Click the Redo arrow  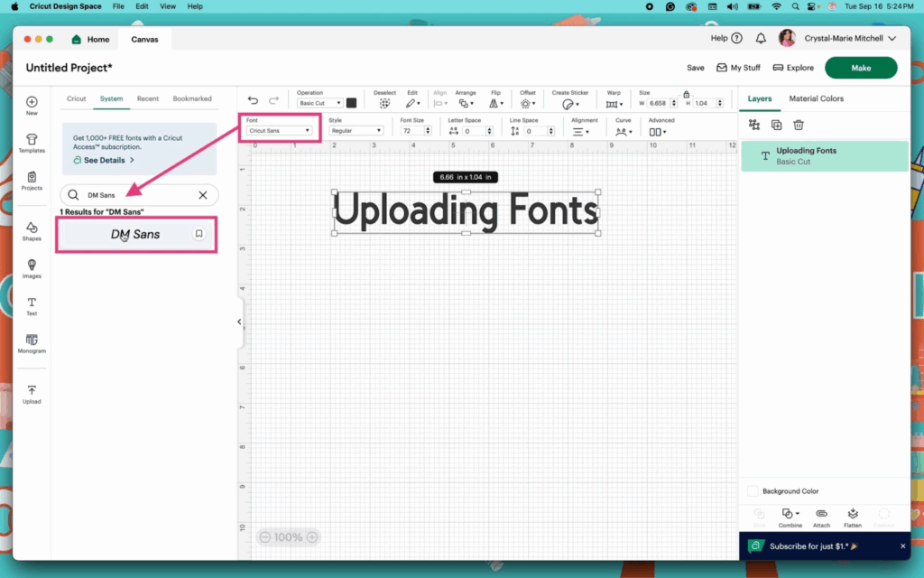pyautogui.click(x=273, y=100)
